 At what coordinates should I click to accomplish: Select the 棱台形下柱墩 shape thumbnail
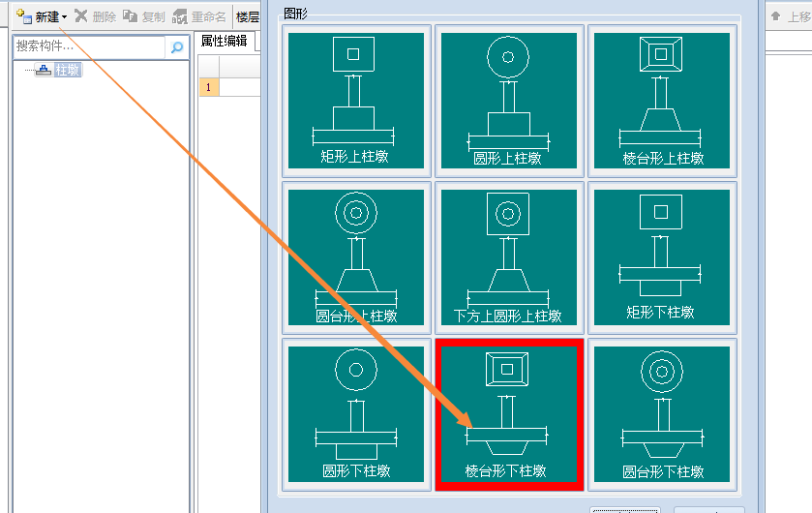508,414
